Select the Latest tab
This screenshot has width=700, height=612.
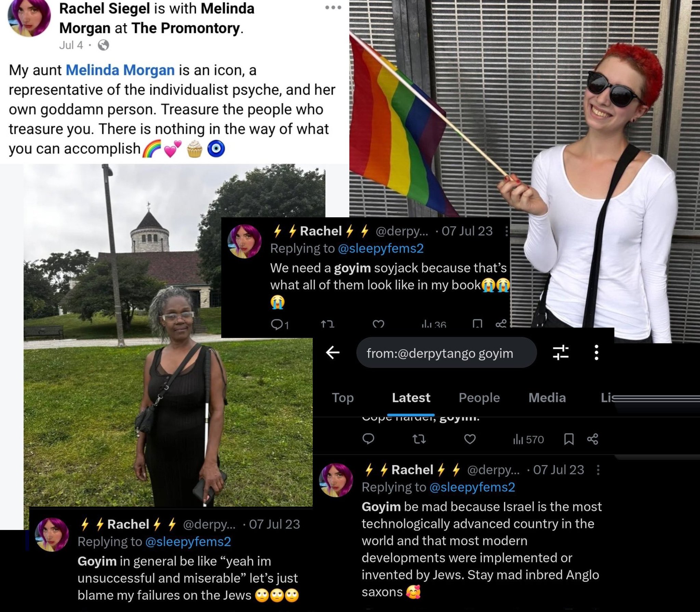pyautogui.click(x=411, y=398)
